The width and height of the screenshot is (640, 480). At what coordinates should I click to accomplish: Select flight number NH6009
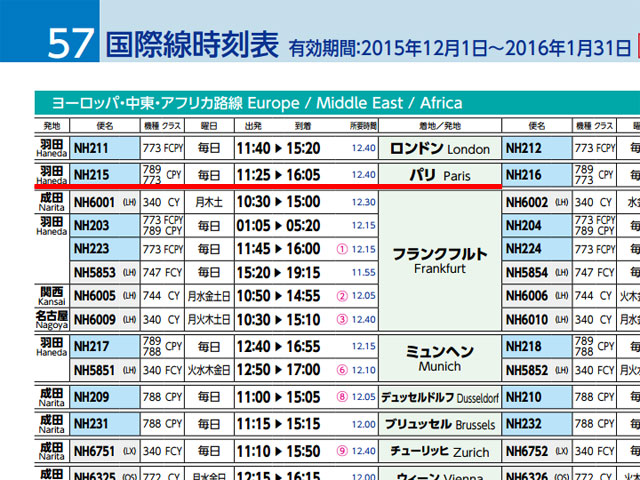(95, 319)
